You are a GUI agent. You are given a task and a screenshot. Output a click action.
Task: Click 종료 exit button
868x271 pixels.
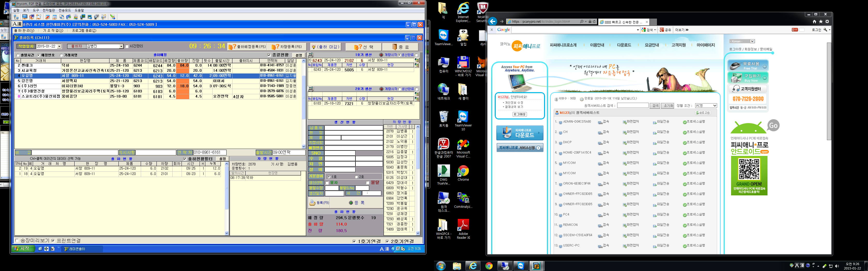pos(401,47)
